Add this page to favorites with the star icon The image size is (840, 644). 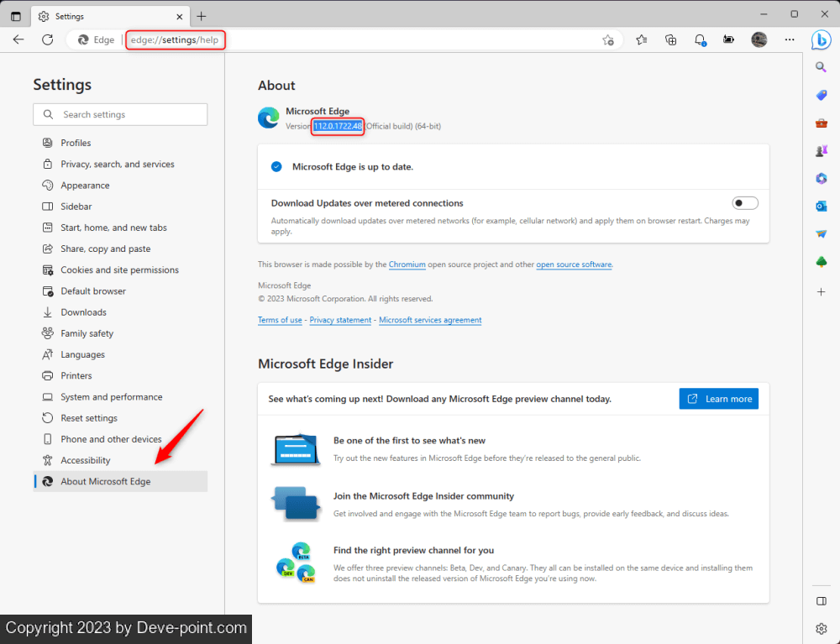(x=607, y=40)
